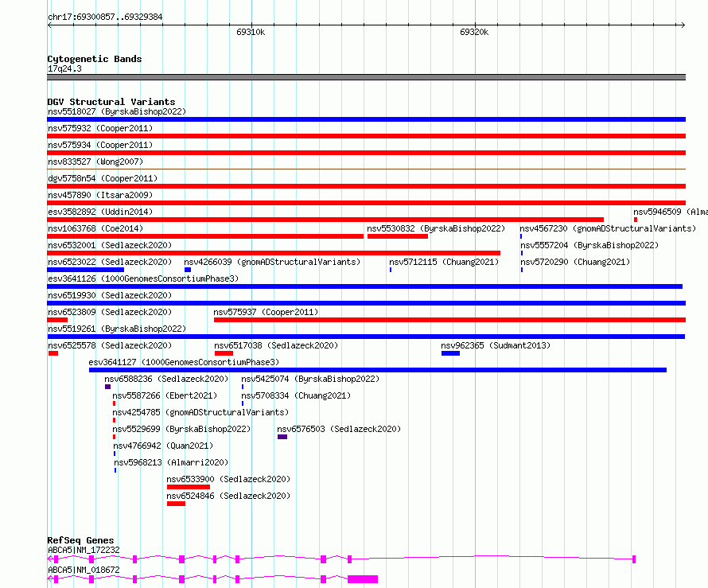Click the nsv4567230 (gnomADStructuralVariants) label
This screenshot has width=708, height=588.
(x=608, y=228)
